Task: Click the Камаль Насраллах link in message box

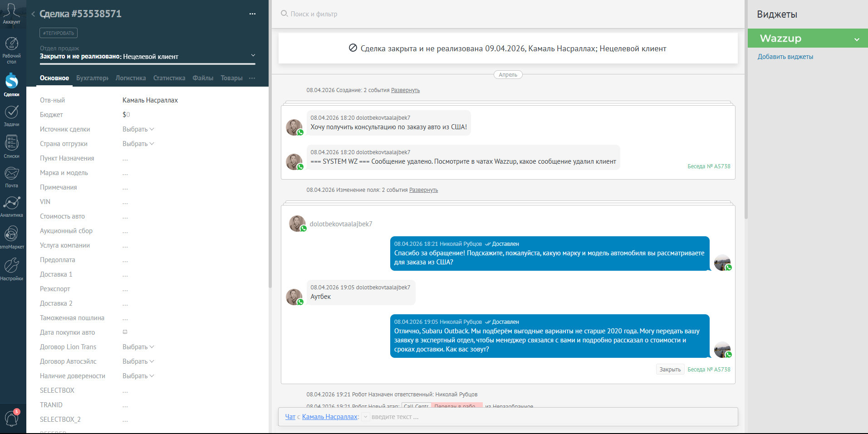Action: coord(330,417)
